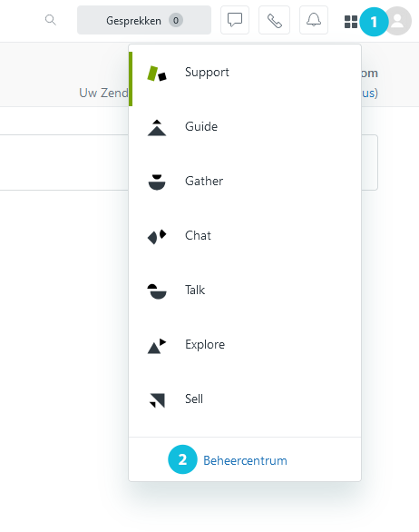Screen dimensions: 419x532
Task: Open the Beheercentrum link
Action: click(x=245, y=460)
